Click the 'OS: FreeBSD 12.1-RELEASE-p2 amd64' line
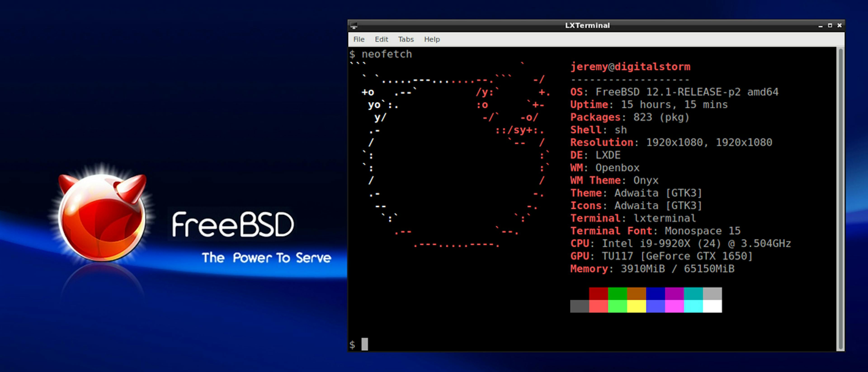This screenshot has height=372, width=868. click(674, 92)
